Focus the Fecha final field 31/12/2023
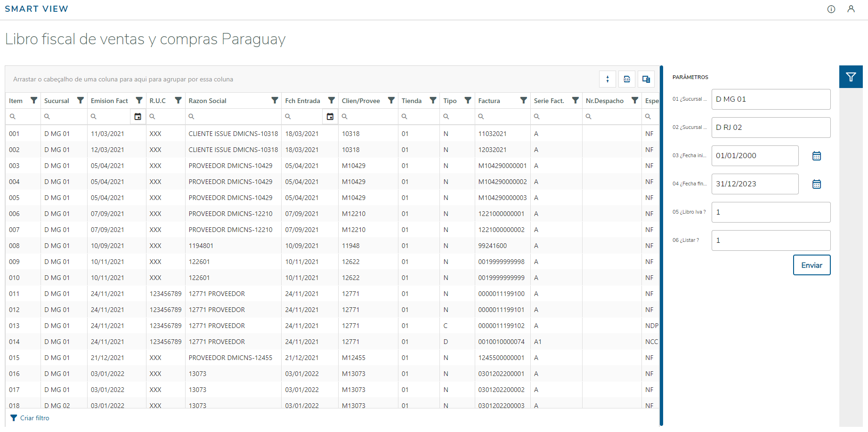868x432 pixels. click(x=755, y=184)
